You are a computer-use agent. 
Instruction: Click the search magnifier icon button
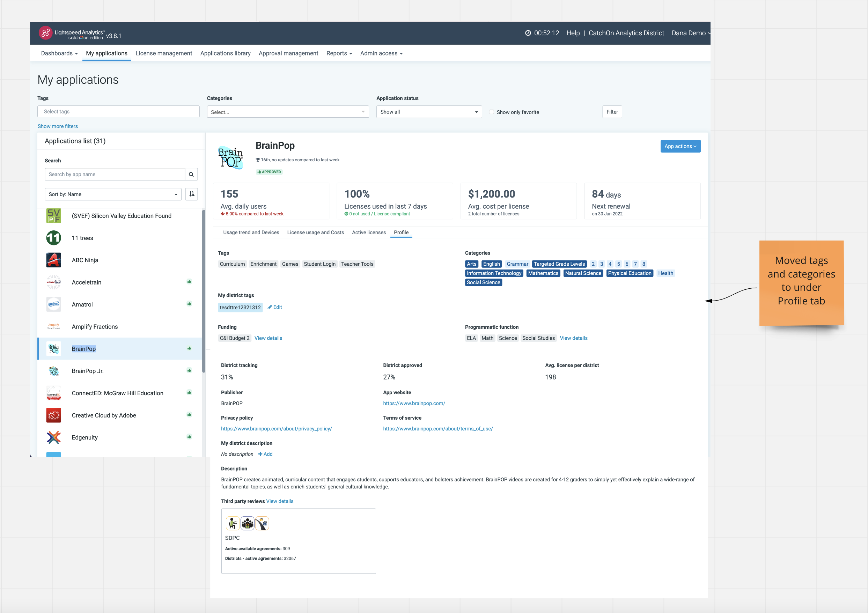click(x=191, y=174)
